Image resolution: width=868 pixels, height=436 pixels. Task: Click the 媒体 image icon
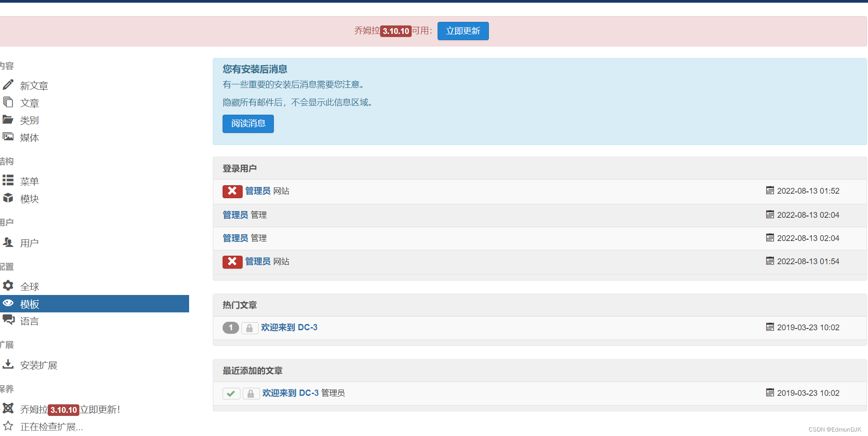8,137
